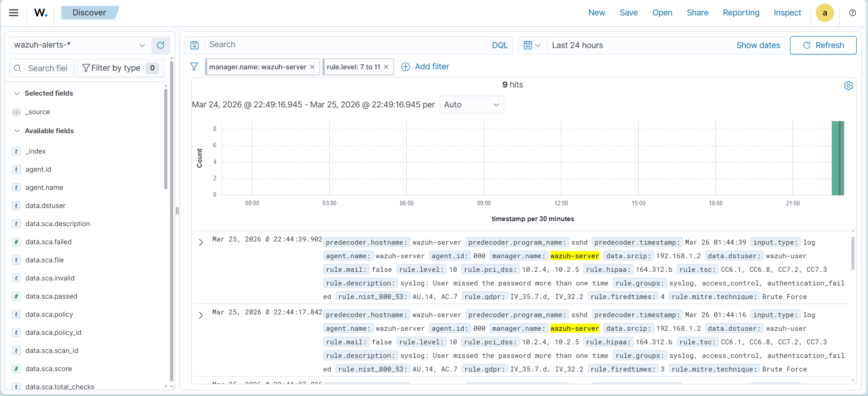Remove the rule.level filter
Viewport: 868px width, 396px height.
[386, 67]
